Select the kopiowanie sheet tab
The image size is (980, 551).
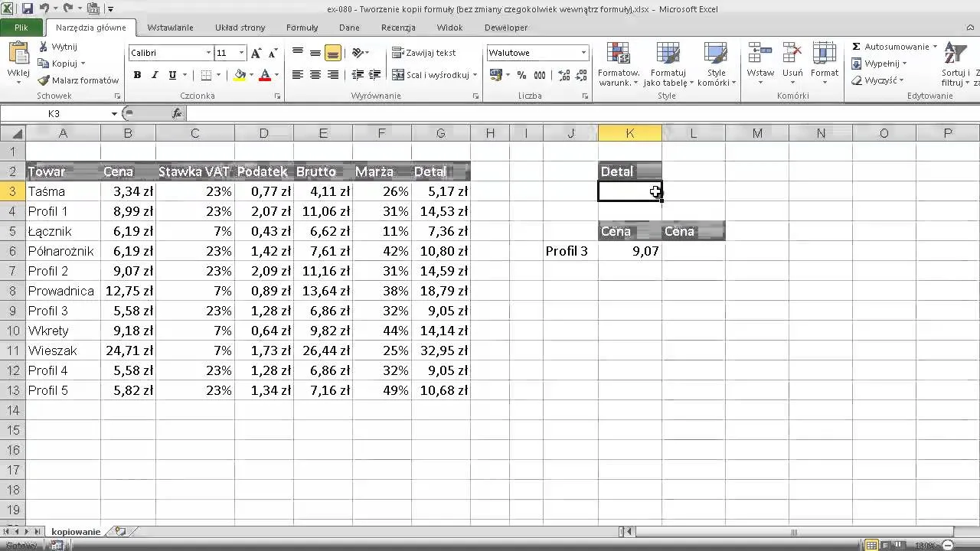click(x=76, y=531)
